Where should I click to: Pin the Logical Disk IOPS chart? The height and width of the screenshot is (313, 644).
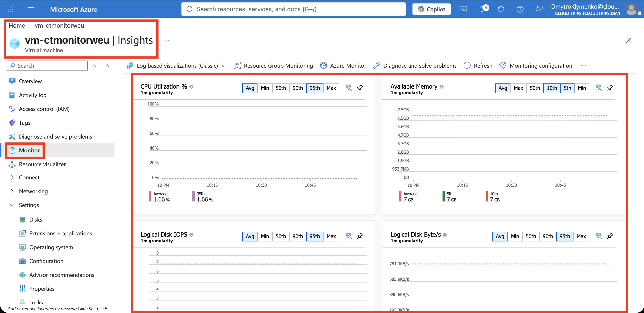click(360, 236)
